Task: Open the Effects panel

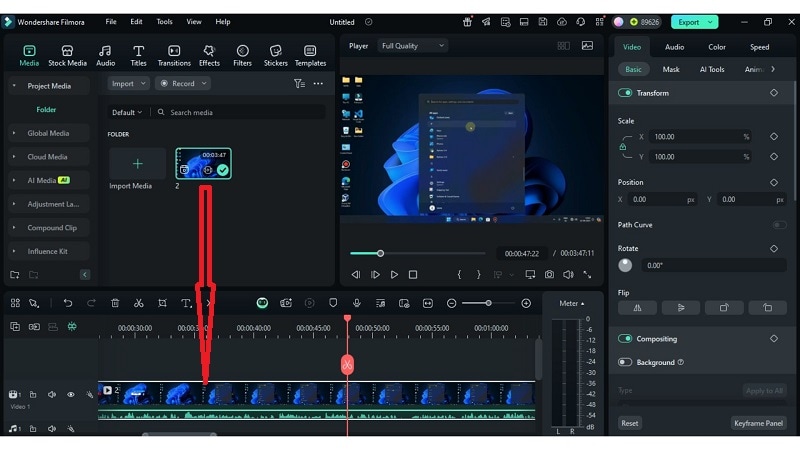Action: tap(209, 56)
